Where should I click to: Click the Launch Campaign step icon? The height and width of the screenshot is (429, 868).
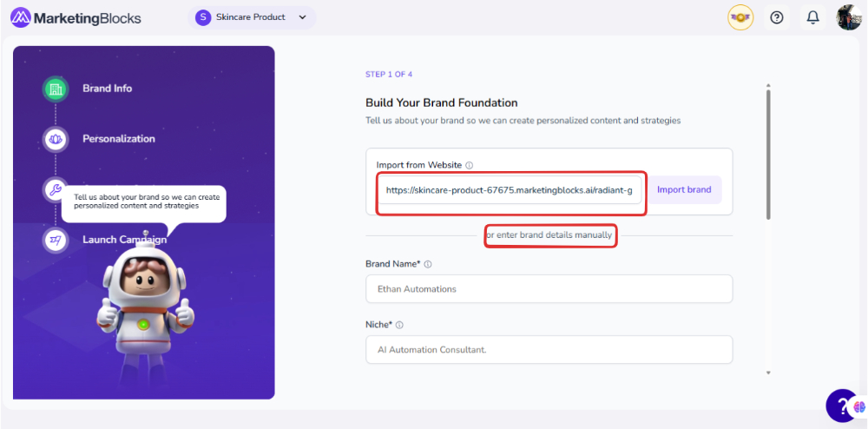point(56,240)
